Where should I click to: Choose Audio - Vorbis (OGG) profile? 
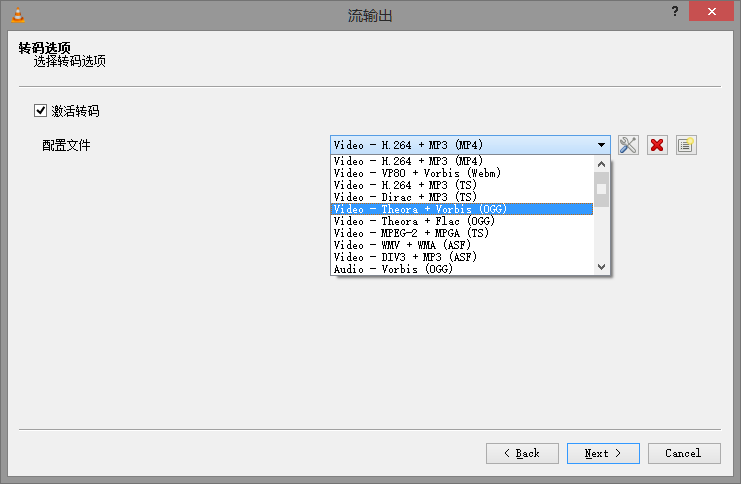[462, 269]
